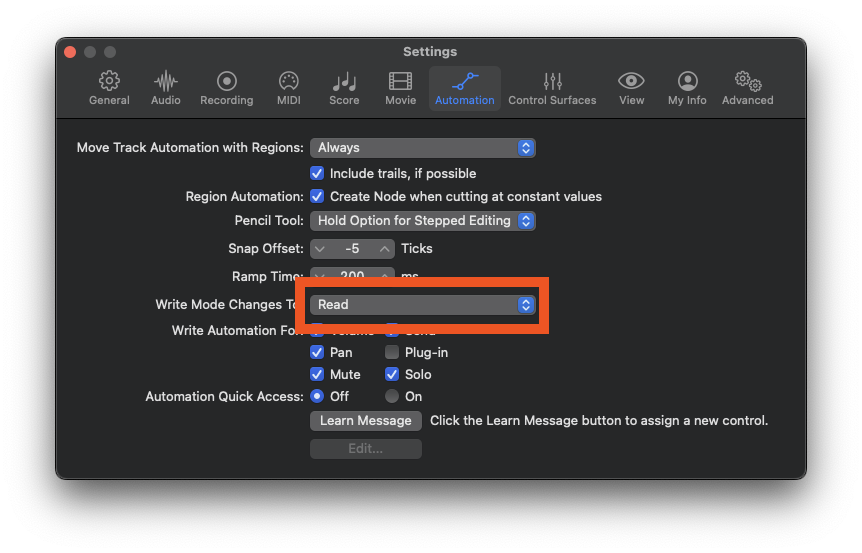
Task: Open the Pencil Tool dropdown
Action: pyautogui.click(x=422, y=220)
